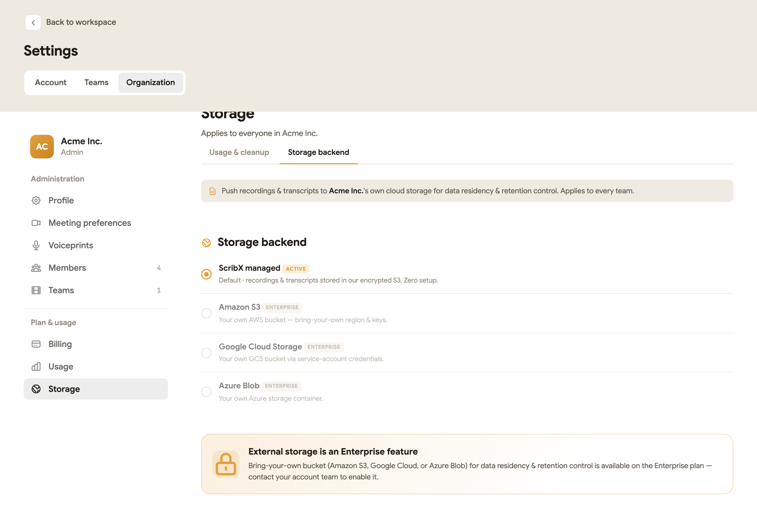
Task: Open the Storage sidebar item
Action: click(96, 389)
